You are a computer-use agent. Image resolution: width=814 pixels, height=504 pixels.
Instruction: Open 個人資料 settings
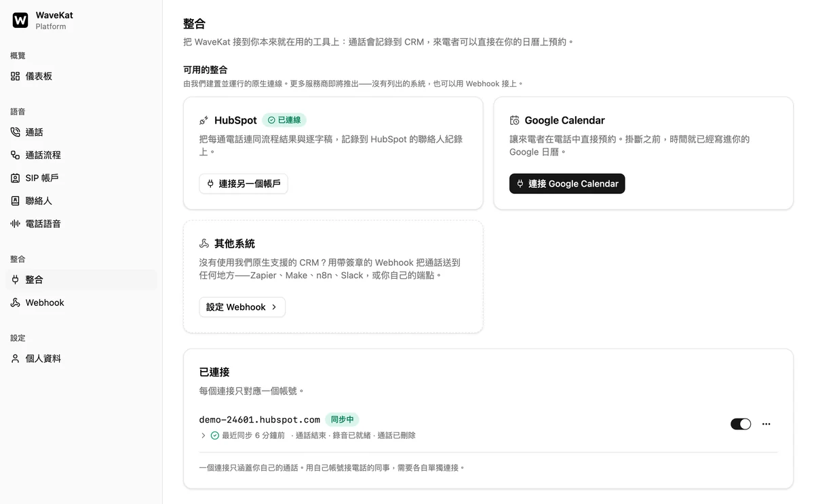(81, 359)
